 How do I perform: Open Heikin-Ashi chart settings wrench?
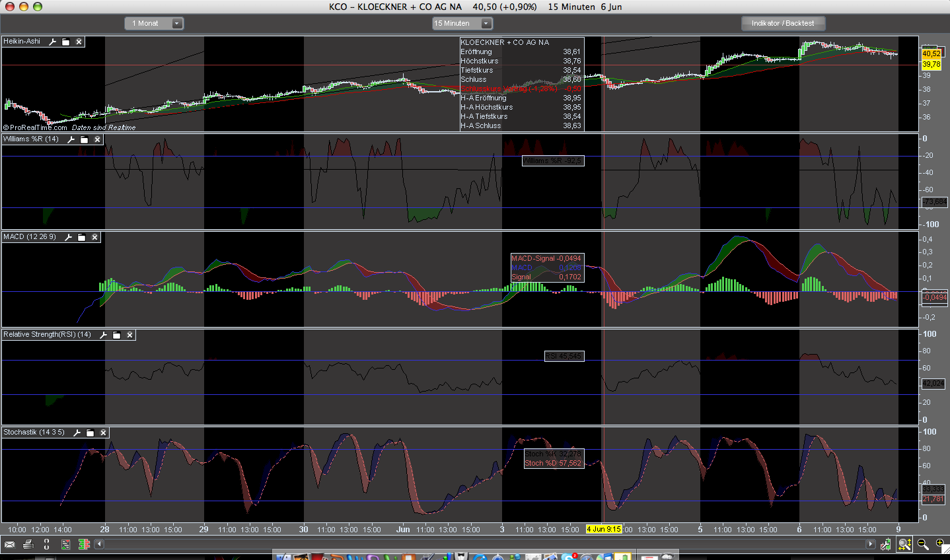click(53, 42)
